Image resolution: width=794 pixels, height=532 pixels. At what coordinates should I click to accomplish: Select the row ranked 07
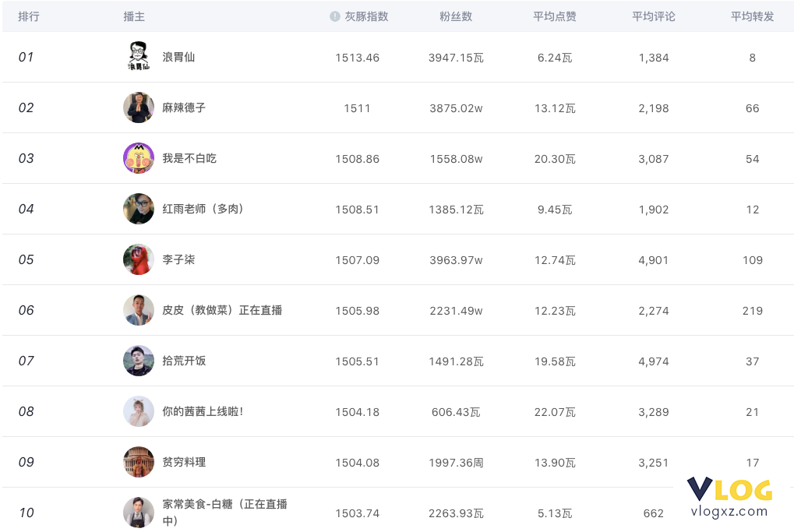coord(398,361)
